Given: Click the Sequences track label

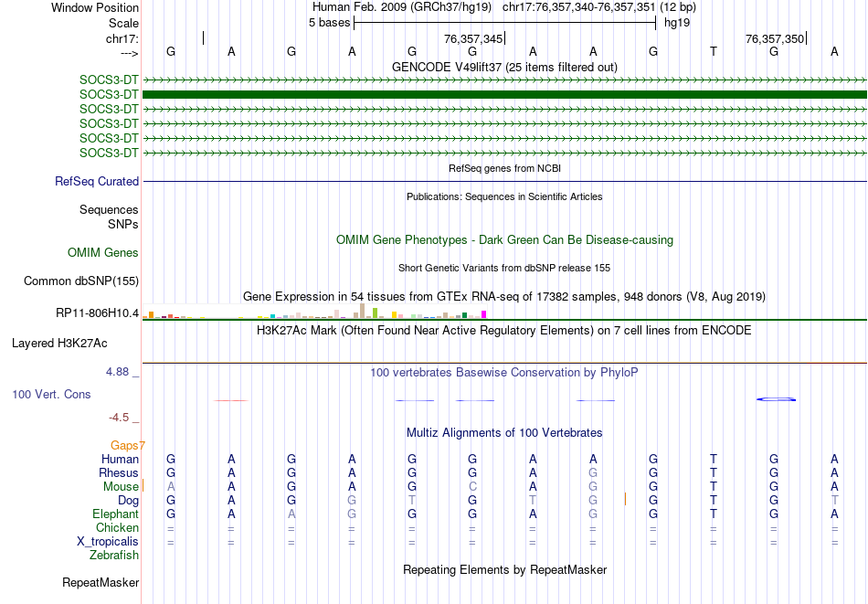Looking at the screenshot, I should 109,210.
